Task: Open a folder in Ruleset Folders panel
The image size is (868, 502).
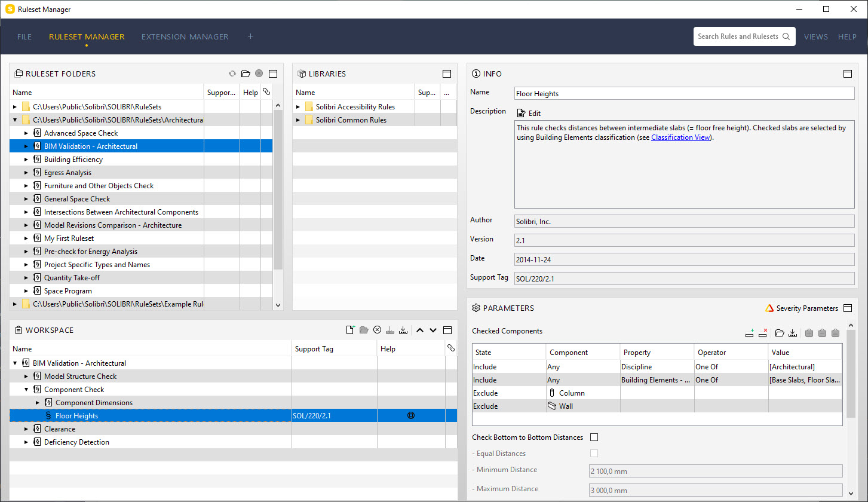Action: (246, 74)
